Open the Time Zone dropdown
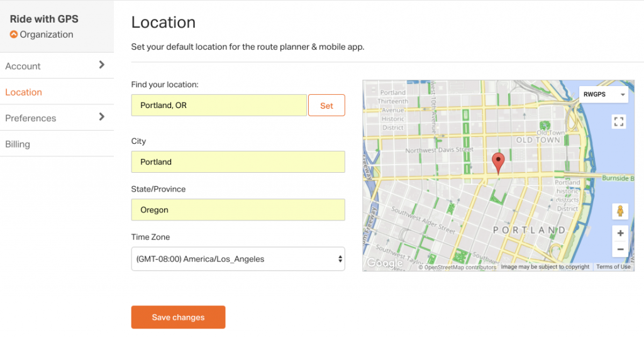This screenshot has height=338, width=644. tap(238, 259)
